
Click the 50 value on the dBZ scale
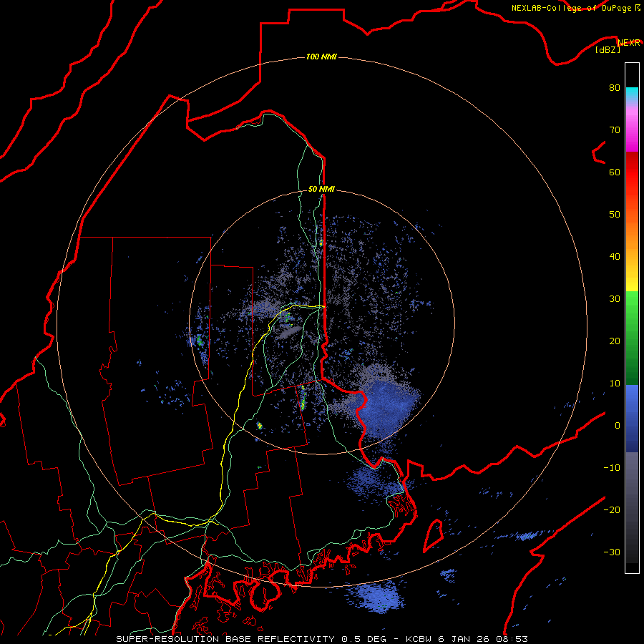pos(615,215)
